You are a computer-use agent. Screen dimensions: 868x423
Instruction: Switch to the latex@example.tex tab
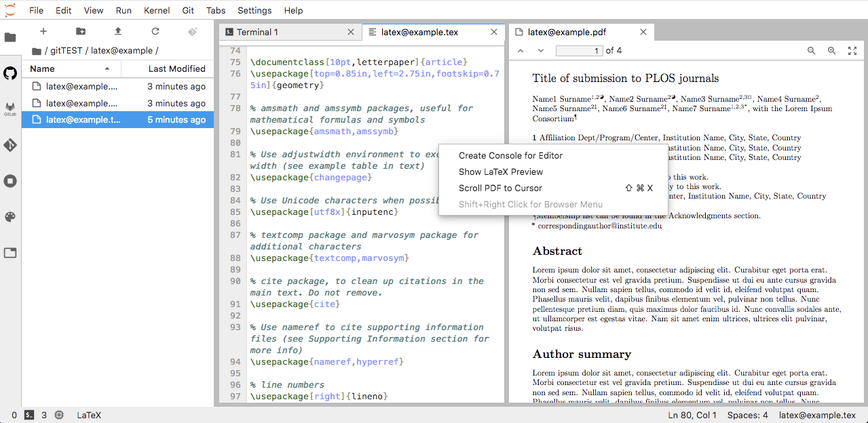tap(434, 32)
